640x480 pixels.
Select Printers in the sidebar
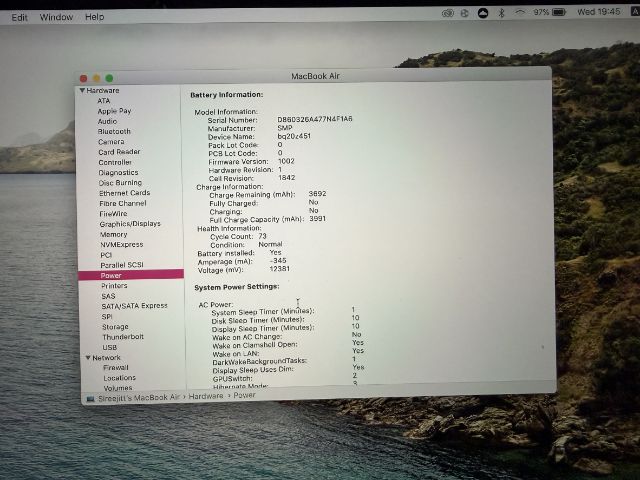click(114, 286)
